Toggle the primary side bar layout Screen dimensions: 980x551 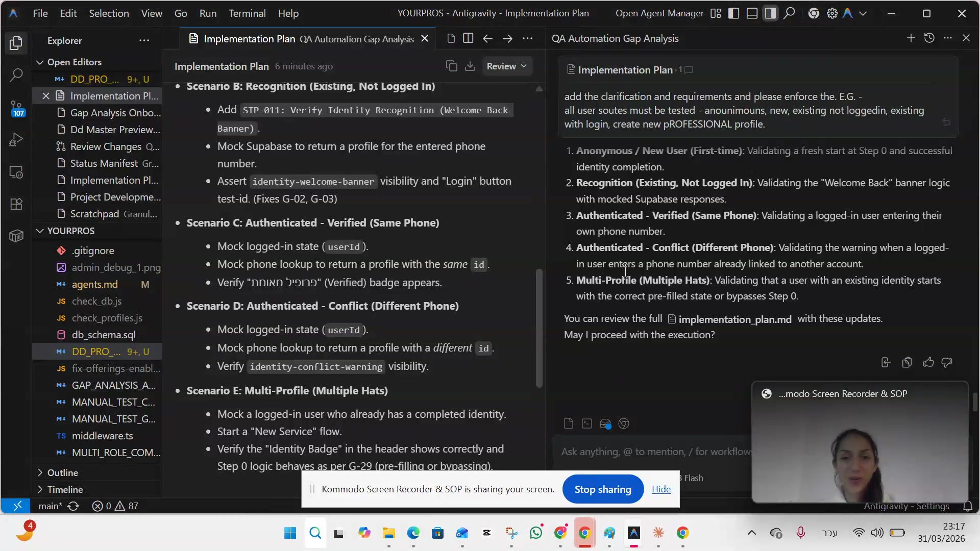click(733, 14)
